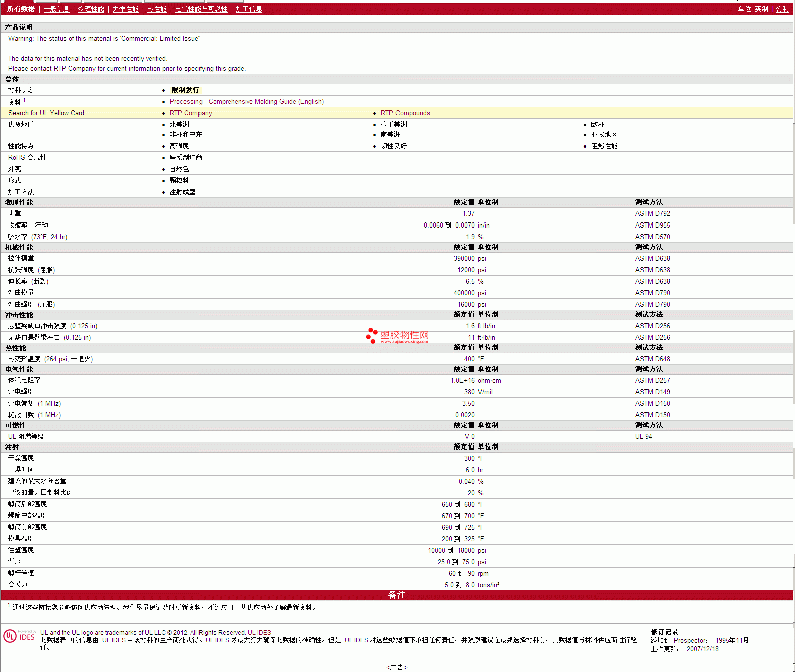Screen dimensions: 795x672
Task: Switch units to 公制
Action: [x=782, y=9]
